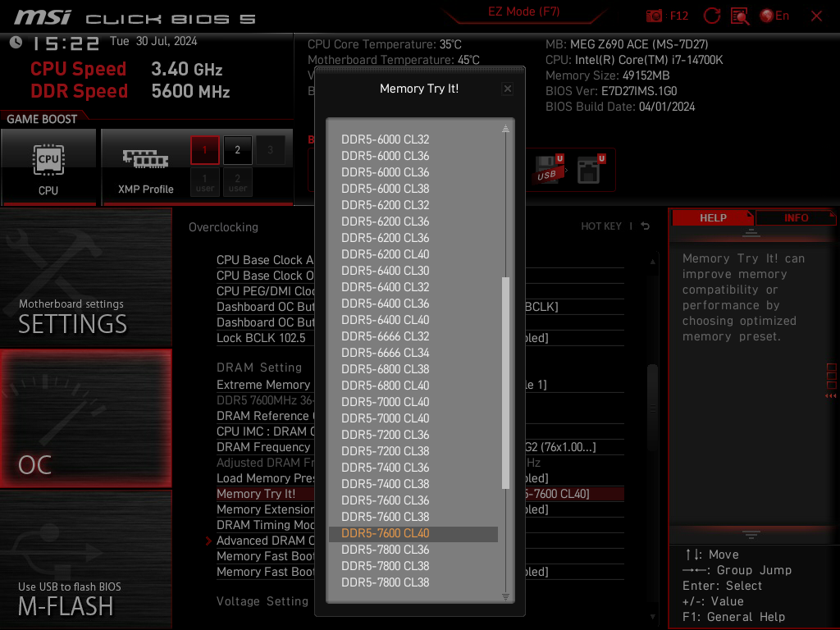This screenshot has width=840, height=630.
Task: Click the preset list scroll down arrow
Action: pos(505,596)
